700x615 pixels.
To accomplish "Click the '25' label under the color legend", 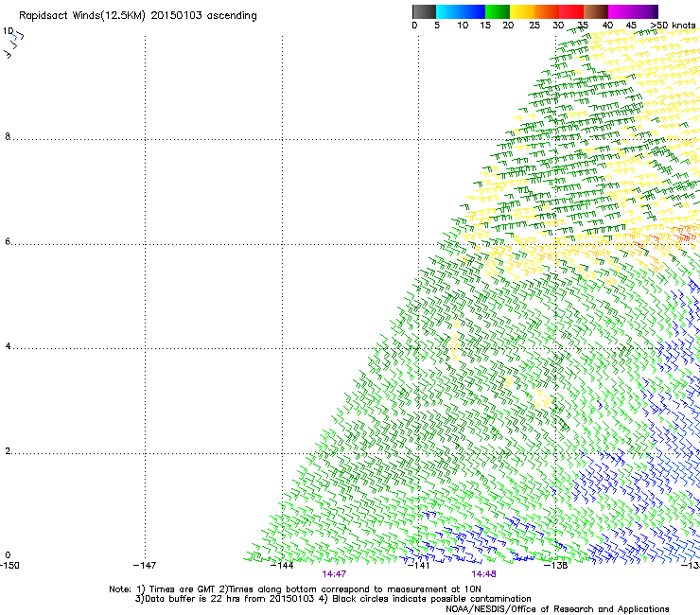I will point(534,25).
